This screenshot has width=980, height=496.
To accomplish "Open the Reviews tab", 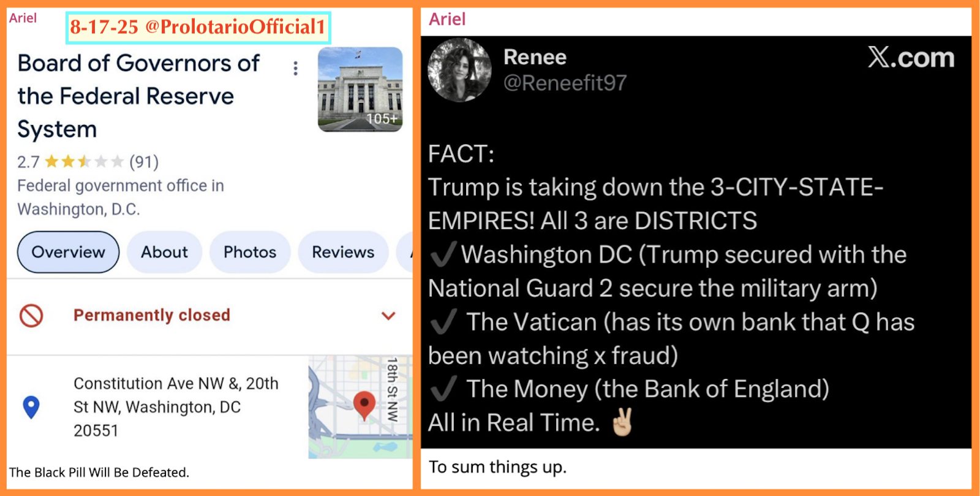I will point(343,252).
